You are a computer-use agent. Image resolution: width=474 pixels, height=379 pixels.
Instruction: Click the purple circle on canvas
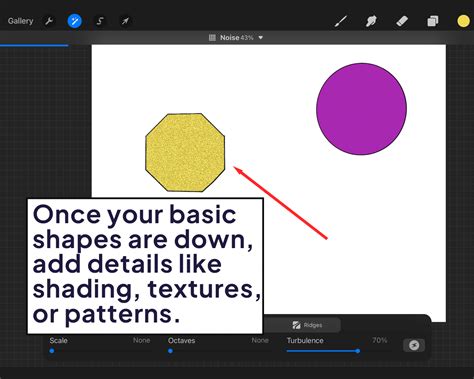[361, 109]
